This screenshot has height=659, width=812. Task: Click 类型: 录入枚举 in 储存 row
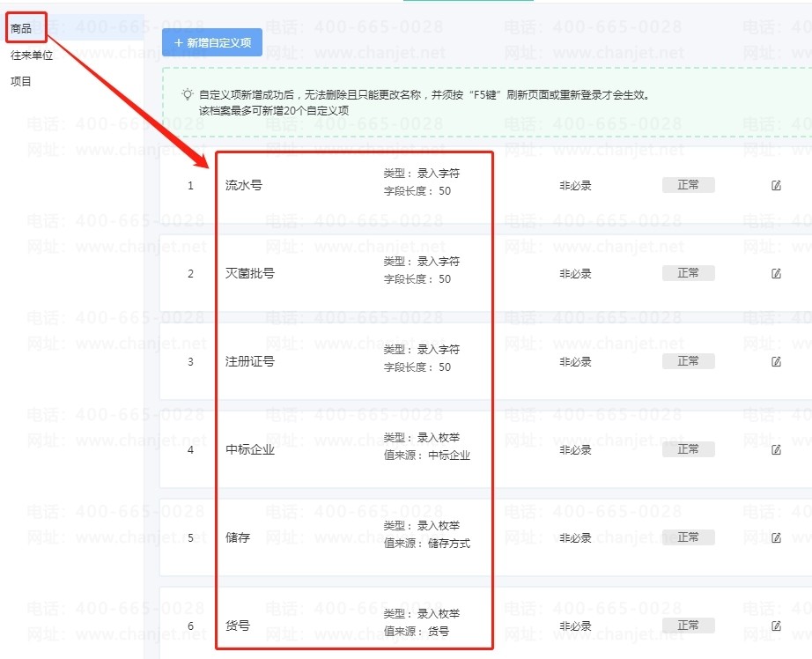422,525
